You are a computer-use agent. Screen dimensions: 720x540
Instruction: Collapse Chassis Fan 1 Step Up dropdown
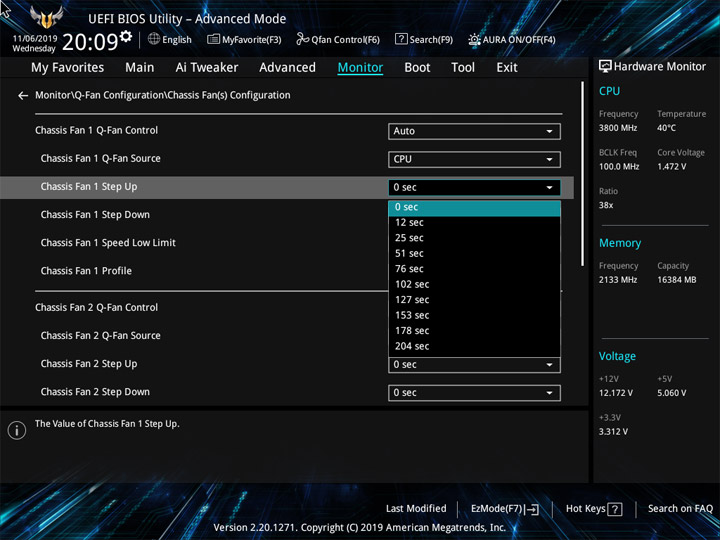474,187
